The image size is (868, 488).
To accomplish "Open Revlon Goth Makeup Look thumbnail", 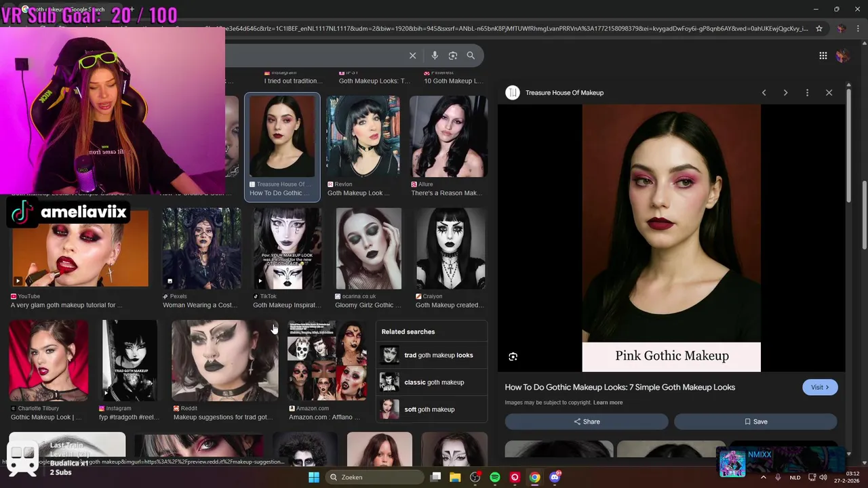I will [363, 136].
